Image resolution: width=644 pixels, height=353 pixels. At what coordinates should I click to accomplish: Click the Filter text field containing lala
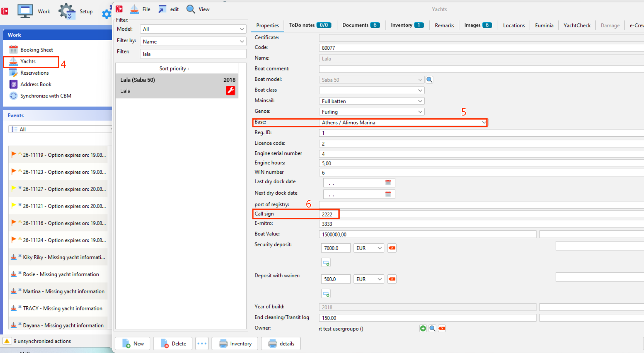(x=193, y=54)
